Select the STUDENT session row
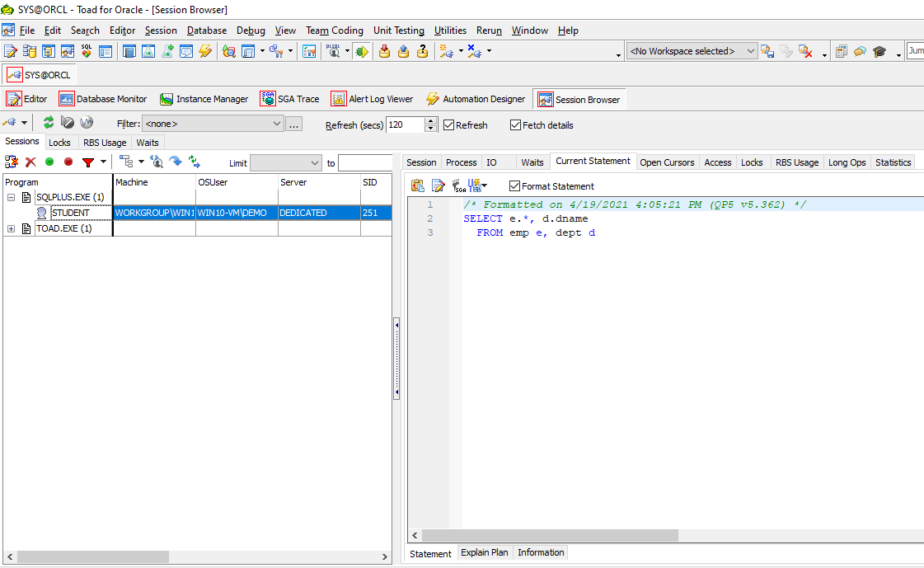This screenshot has width=924, height=568. coord(197,213)
